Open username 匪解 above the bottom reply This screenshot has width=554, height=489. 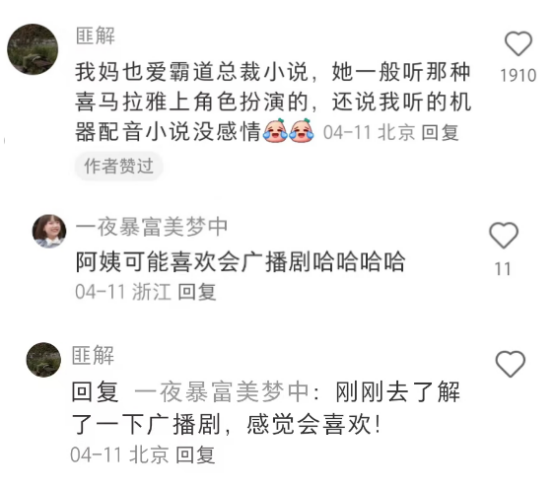coord(93,355)
